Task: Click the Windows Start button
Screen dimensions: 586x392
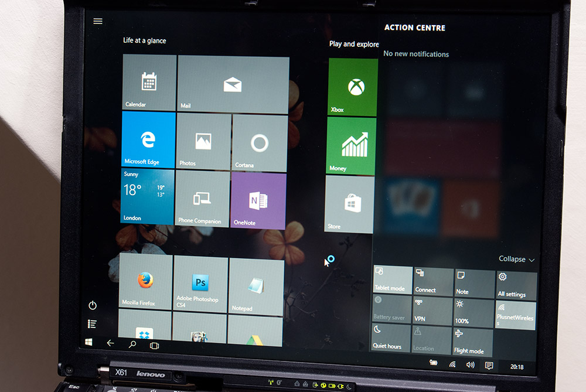Action: pos(88,342)
